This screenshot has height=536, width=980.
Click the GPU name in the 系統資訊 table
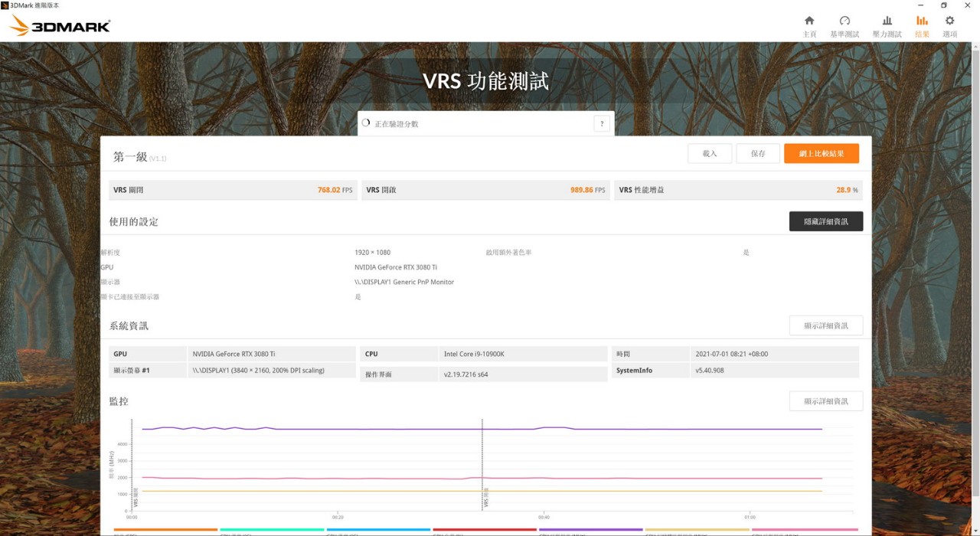coord(234,354)
